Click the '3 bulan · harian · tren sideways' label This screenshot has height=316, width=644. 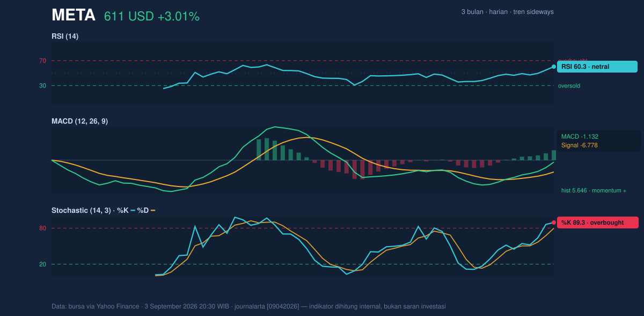point(507,12)
